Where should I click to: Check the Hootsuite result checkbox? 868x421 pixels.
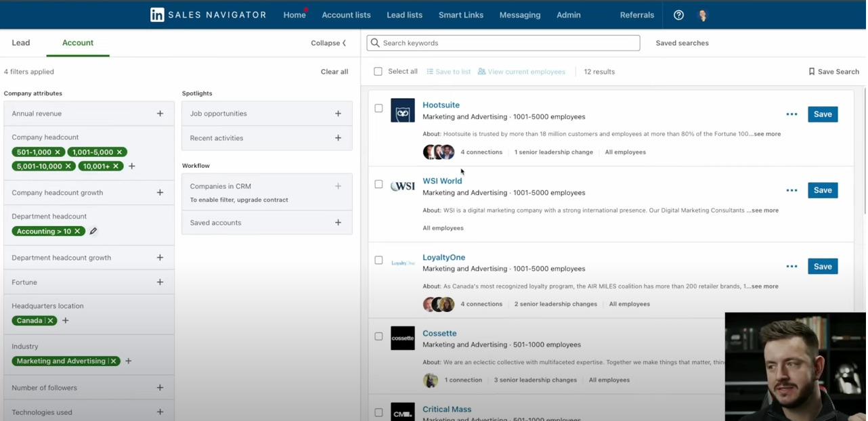(378, 108)
